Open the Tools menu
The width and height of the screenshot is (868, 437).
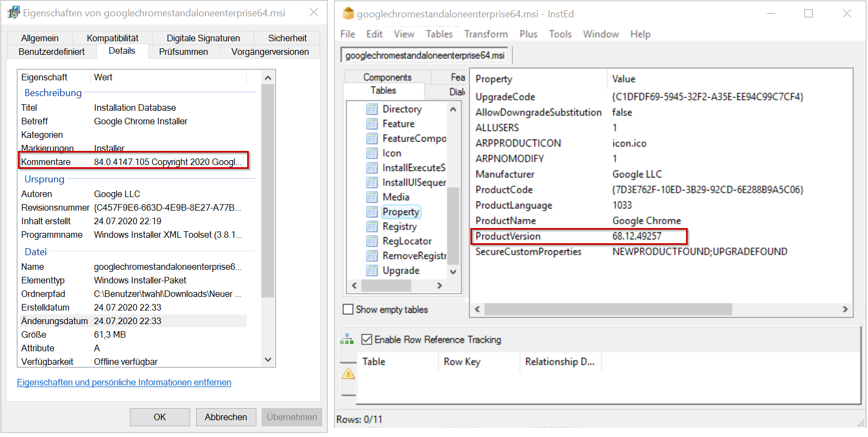click(560, 34)
